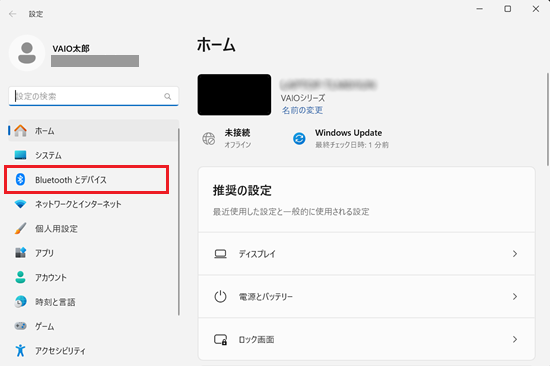The image size is (550, 366).
Task: Click the 推奨の設定 heading
Action: point(242,191)
